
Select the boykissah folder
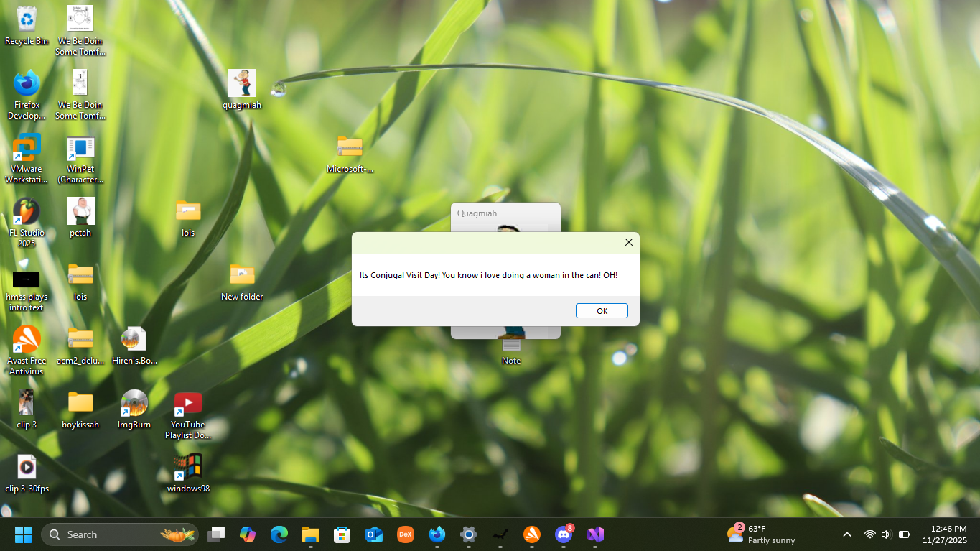80,409
